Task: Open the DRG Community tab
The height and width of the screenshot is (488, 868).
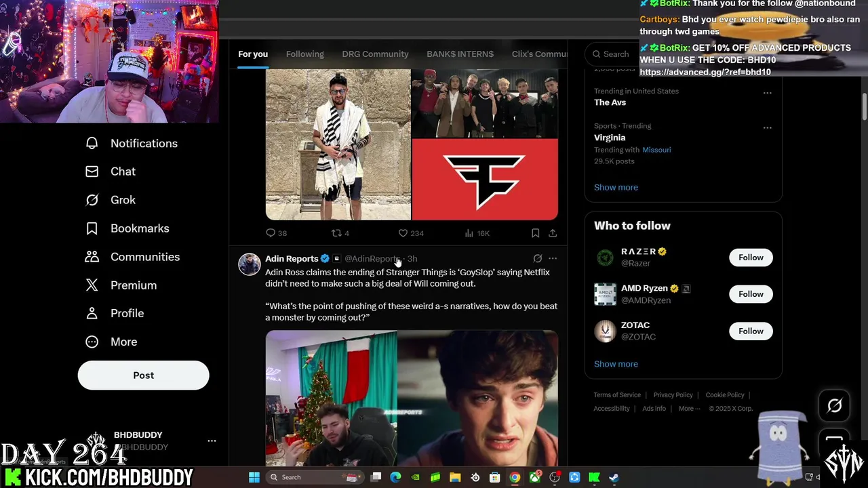Action: [x=375, y=54]
